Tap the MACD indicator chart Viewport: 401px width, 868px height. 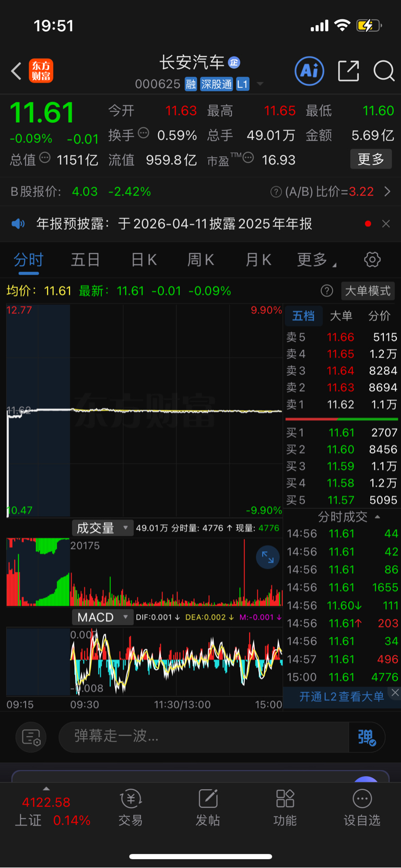[144, 662]
